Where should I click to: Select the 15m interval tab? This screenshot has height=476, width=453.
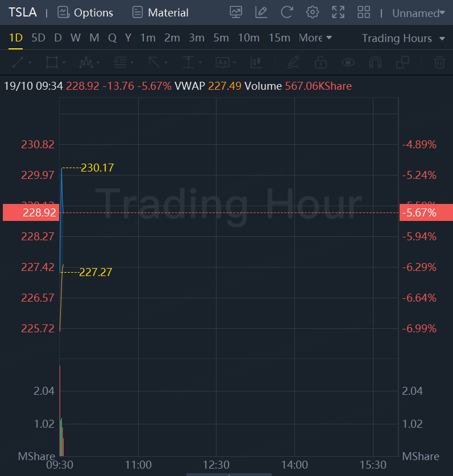coord(279,38)
